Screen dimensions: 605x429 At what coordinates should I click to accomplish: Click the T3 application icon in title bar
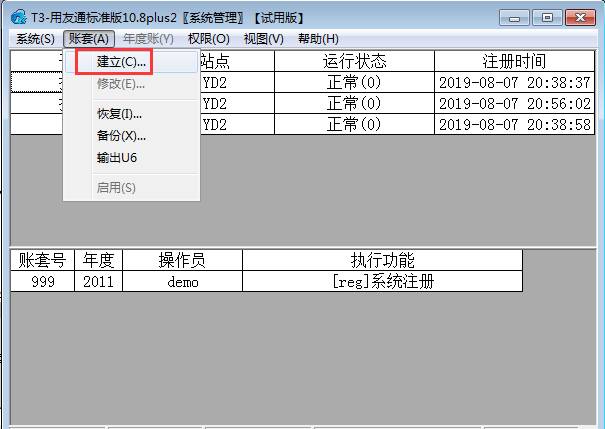point(18,17)
